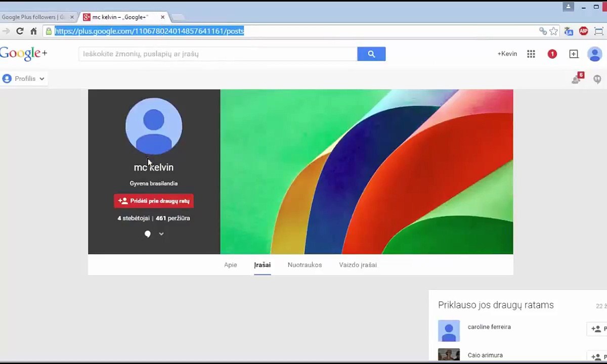Open the Nuotraukos tab
Image resolution: width=607 pixels, height=364 pixels.
pyautogui.click(x=305, y=265)
